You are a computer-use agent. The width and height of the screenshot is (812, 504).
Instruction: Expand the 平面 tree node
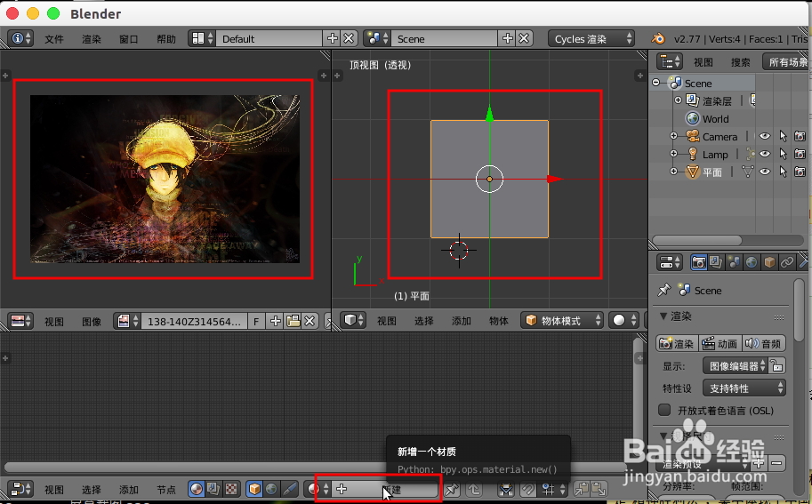[x=673, y=172]
